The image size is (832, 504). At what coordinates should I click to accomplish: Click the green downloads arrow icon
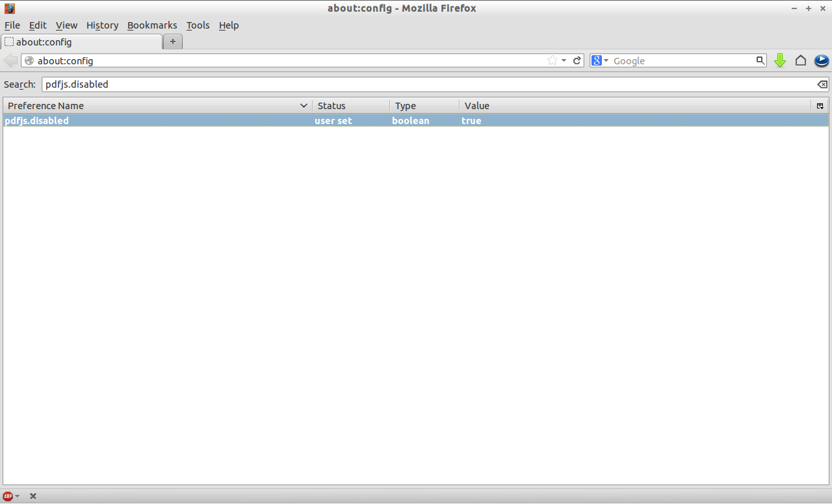click(x=780, y=60)
